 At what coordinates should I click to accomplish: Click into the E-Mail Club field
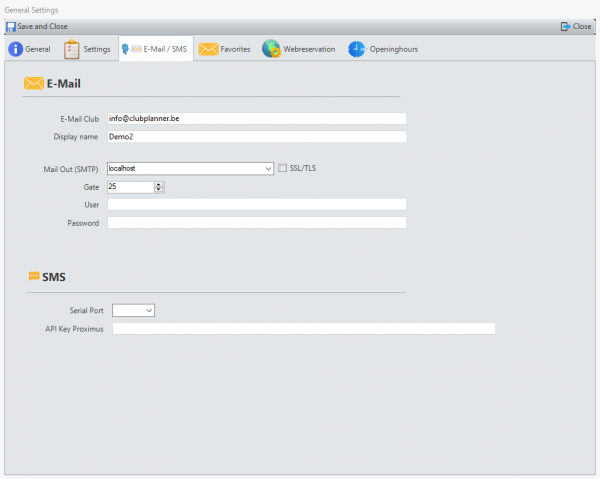[x=256, y=118]
